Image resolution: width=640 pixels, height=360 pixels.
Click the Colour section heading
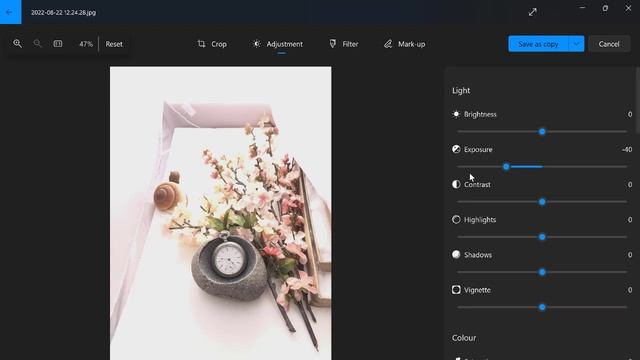click(464, 338)
